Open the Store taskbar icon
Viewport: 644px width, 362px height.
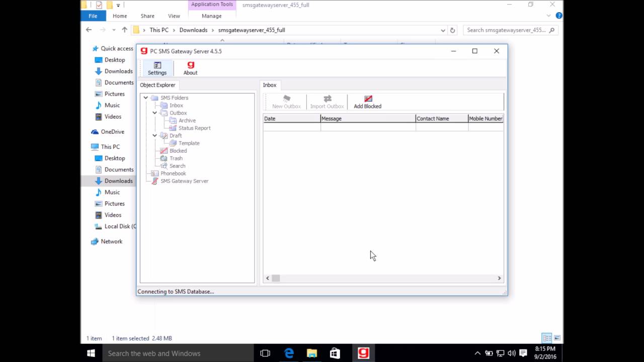[x=335, y=353]
